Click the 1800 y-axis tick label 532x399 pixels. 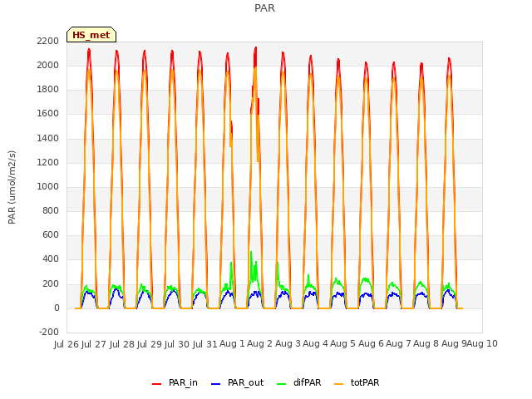pos(48,89)
